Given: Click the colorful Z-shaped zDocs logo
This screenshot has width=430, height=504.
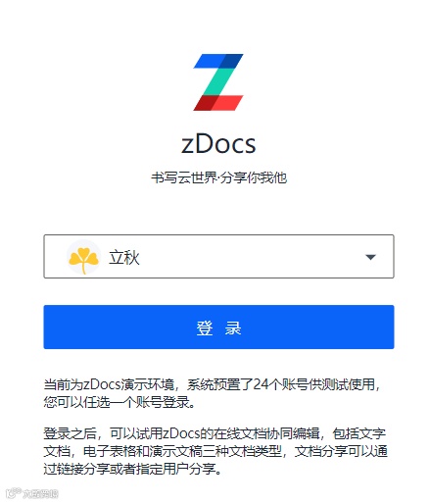Looking at the screenshot, I should (218, 82).
